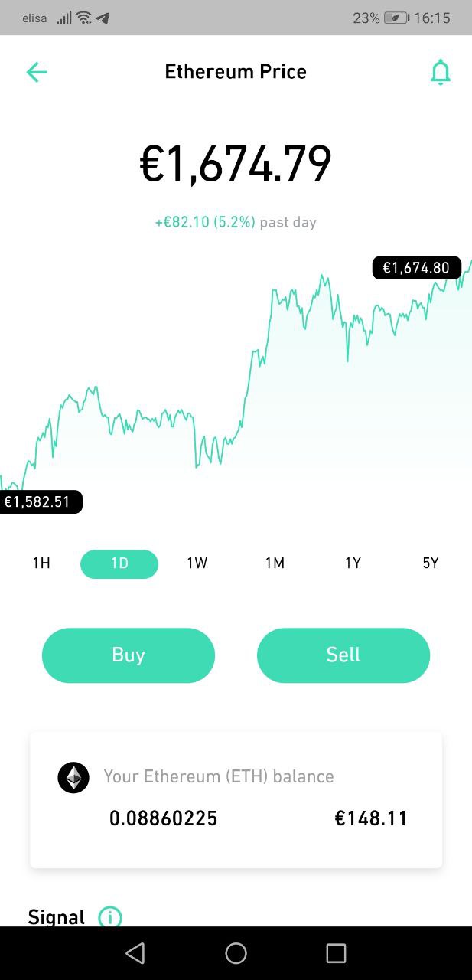Open price alerts bell icon

click(441, 72)
